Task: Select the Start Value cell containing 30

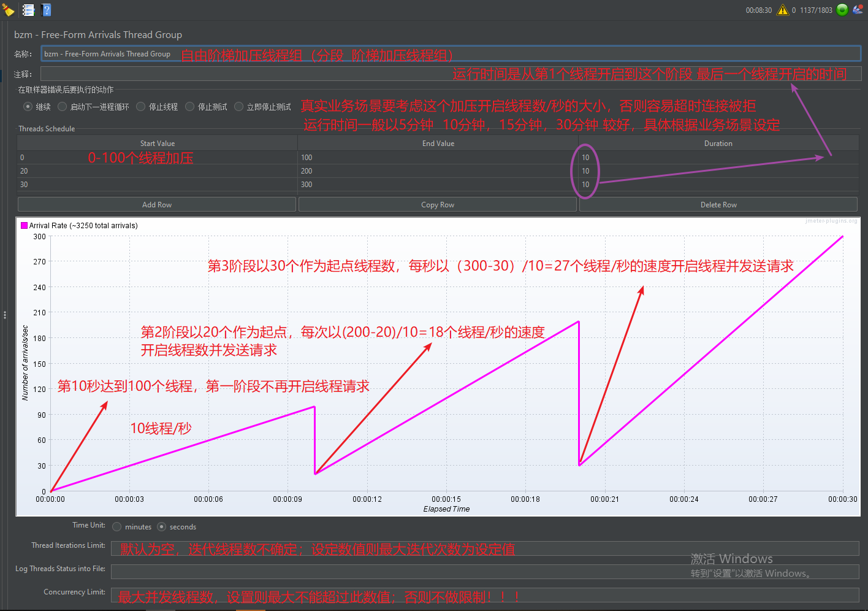Action: [158, 184]
